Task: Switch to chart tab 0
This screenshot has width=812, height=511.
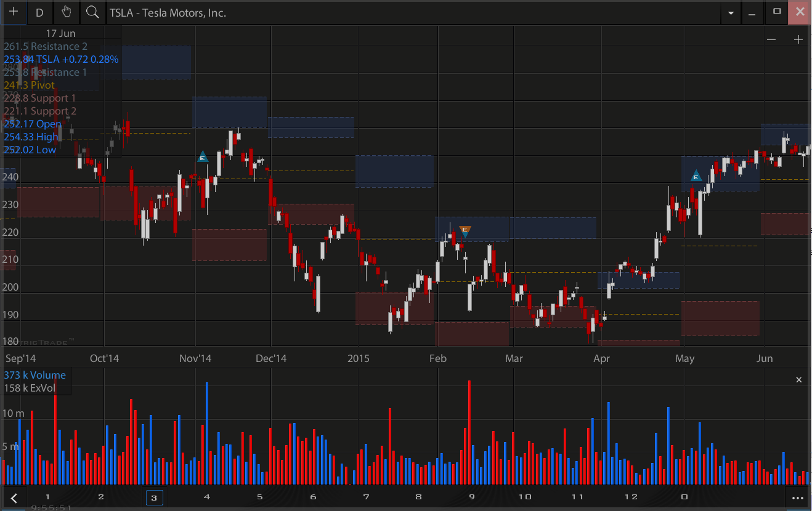Action: click(684, 497)
